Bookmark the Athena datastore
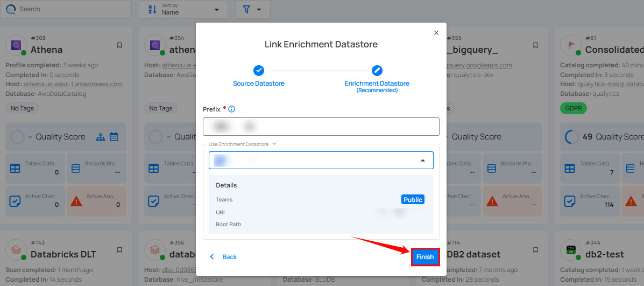 [119, 45]
